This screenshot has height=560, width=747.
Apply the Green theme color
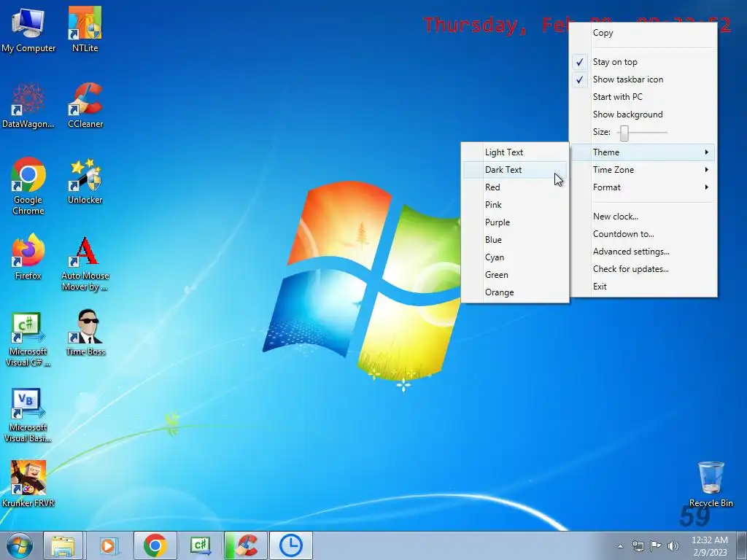(515, 275)
